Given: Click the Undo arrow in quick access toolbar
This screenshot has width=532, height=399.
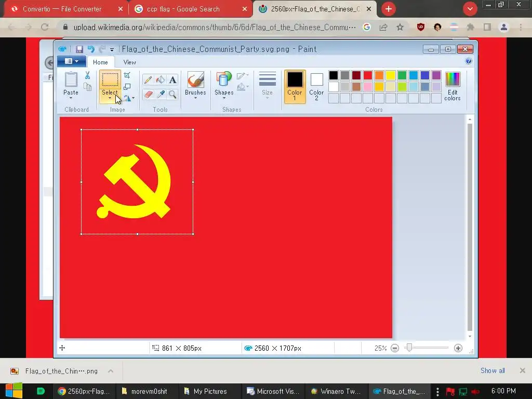Looking at the screenshot, I should (91, 49).
